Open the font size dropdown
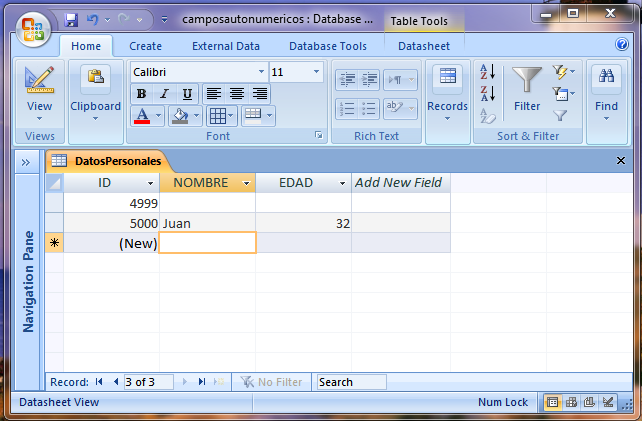 pyautogui.click(x=317, y=72)
